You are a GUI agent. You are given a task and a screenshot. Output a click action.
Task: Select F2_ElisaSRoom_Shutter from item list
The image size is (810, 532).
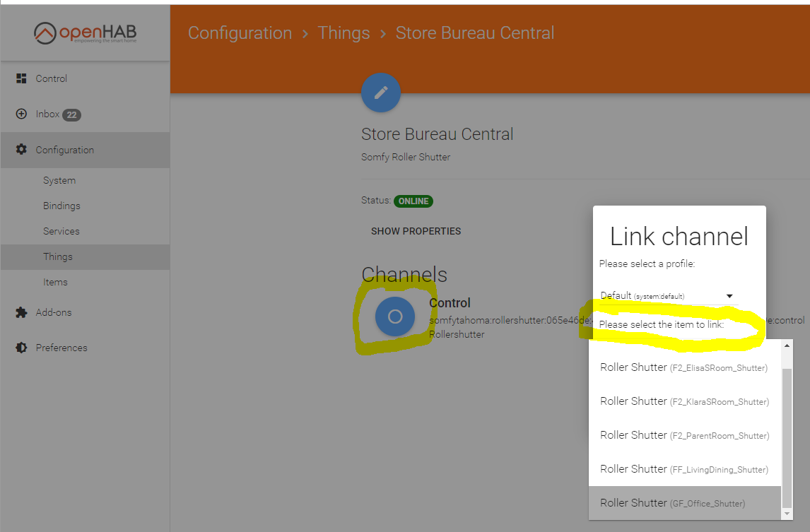tap(683, 367)
